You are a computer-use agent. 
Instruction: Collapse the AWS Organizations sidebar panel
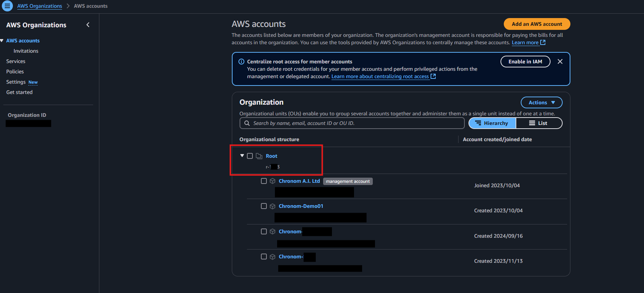click(88, 25)
